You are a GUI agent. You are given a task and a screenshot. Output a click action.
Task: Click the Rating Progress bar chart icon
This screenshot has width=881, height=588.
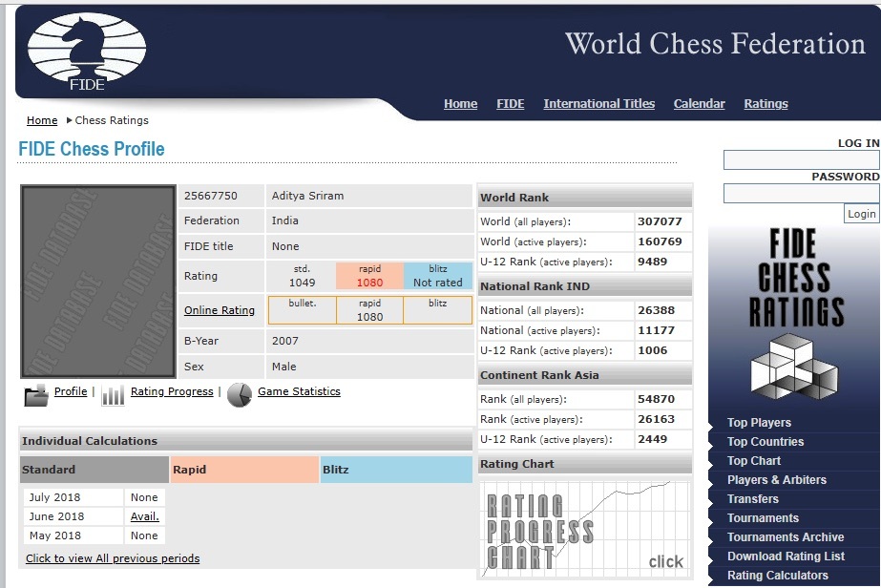(x=113, y=395)
